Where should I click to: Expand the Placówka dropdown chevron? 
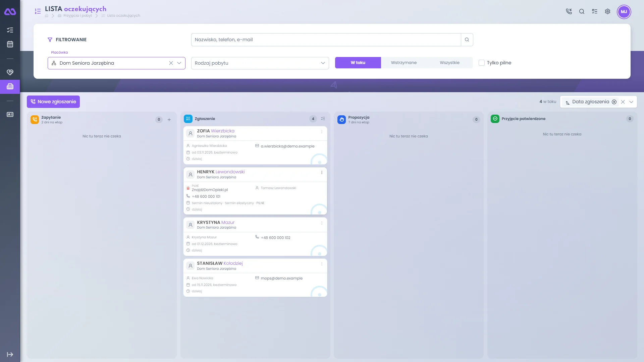click(x=179, y=63)
